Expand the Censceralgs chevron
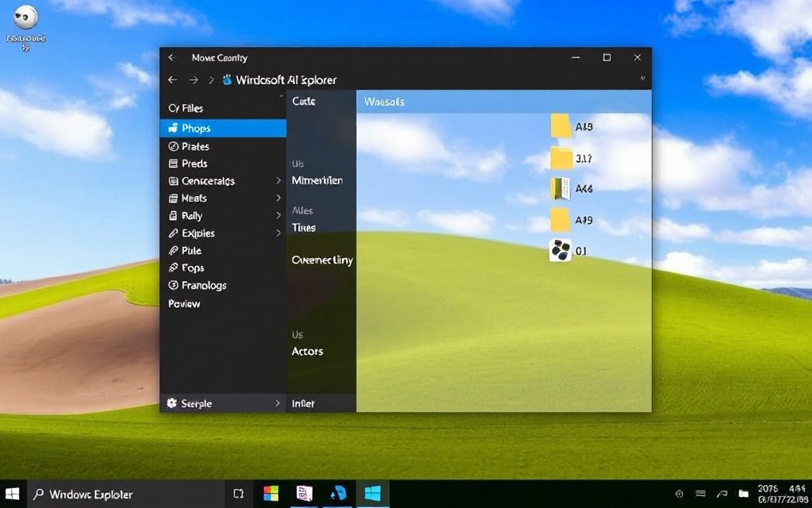Viewport: 812px width, 508px height. coord(278,180)
